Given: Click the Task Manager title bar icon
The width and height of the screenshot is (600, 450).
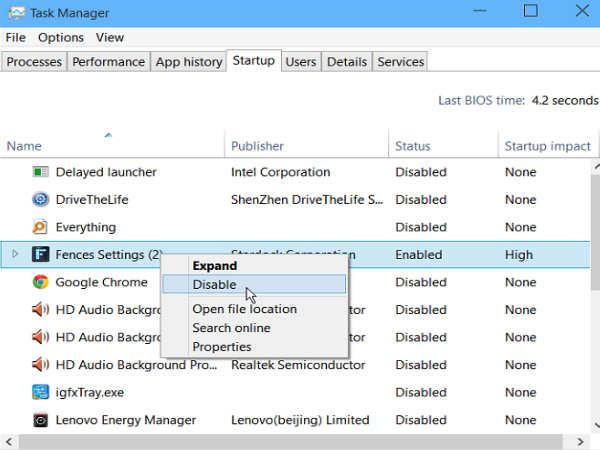Looking at the screenshot, I should point(16,13).
